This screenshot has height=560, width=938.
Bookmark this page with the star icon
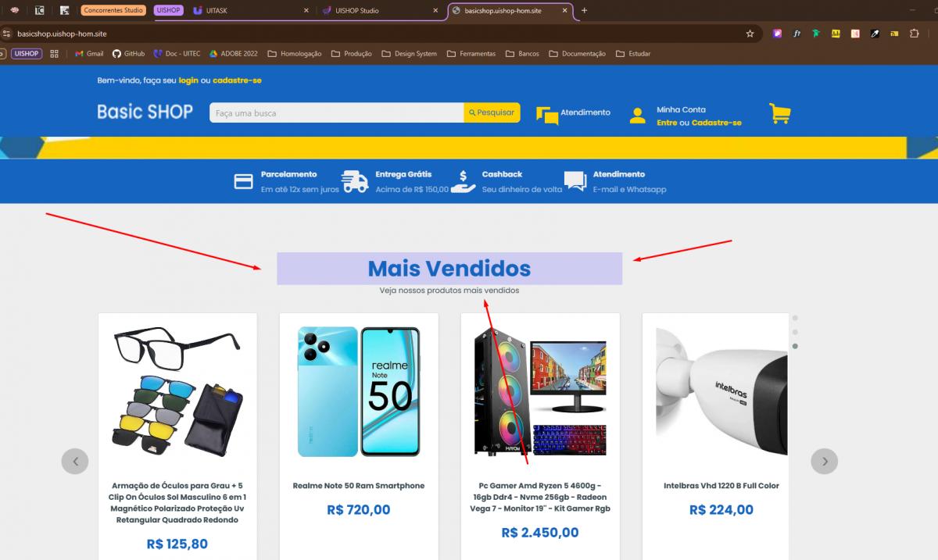click(750, 34)
